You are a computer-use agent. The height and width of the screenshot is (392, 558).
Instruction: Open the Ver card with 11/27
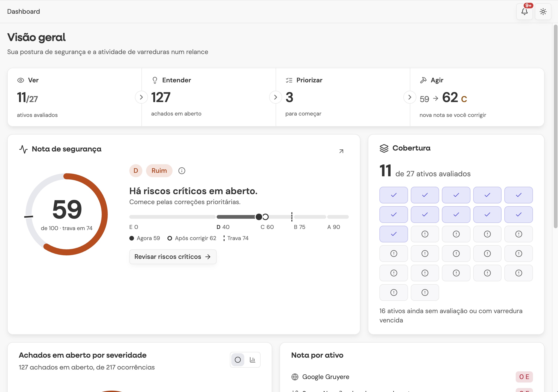coord(75,97)
